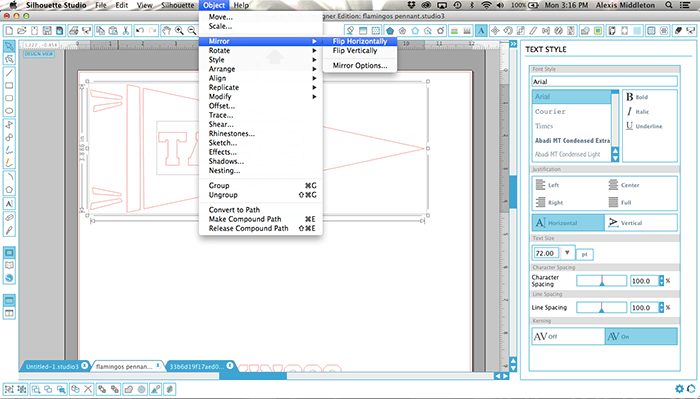Image resolution: width=700 pixels, height=399 pixels.
Task: Turn Kerning On
Action: click(x=641, y=337)
